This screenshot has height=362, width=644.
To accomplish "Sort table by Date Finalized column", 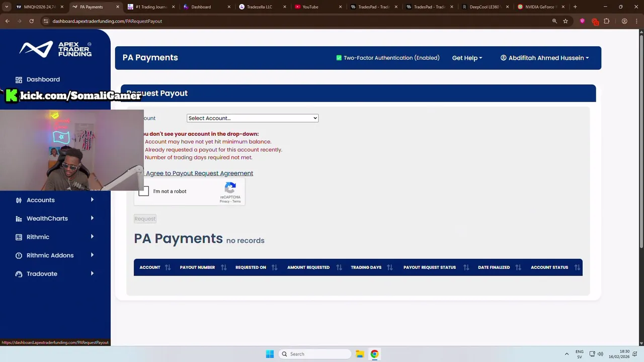I will pyautogui.click(x=500, y=267).
